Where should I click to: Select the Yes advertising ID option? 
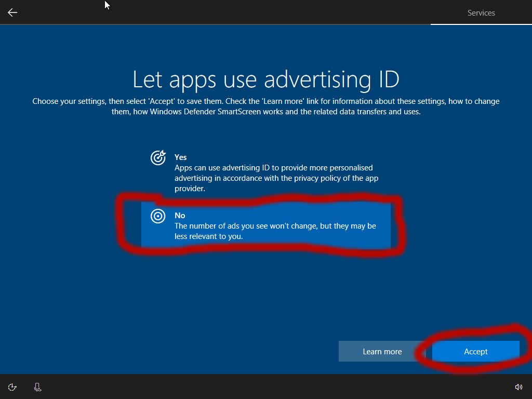(x=266, y=172)
